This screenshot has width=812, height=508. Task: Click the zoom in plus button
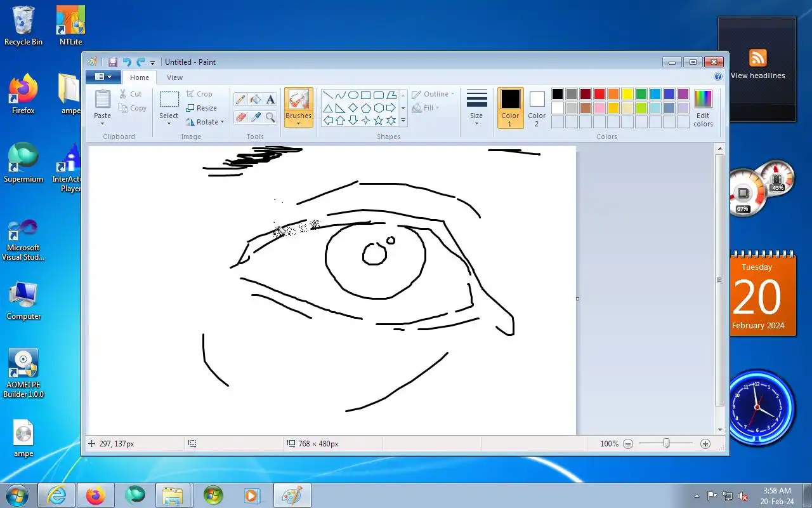pyautogui.click(x=705, y=444)
